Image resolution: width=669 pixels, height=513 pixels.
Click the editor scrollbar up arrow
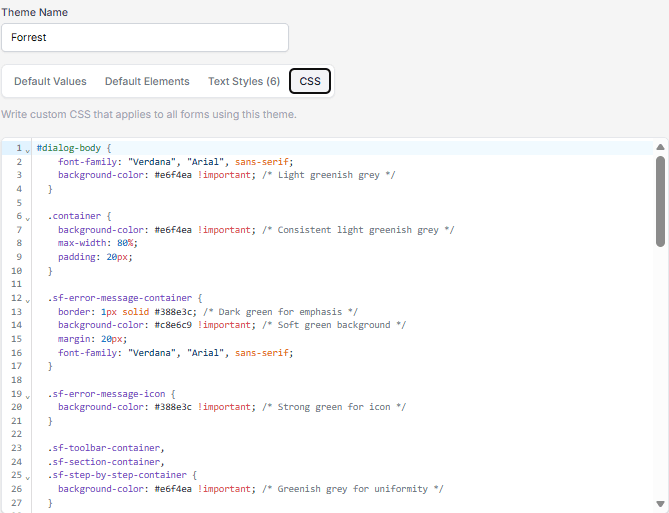point(660,147)
